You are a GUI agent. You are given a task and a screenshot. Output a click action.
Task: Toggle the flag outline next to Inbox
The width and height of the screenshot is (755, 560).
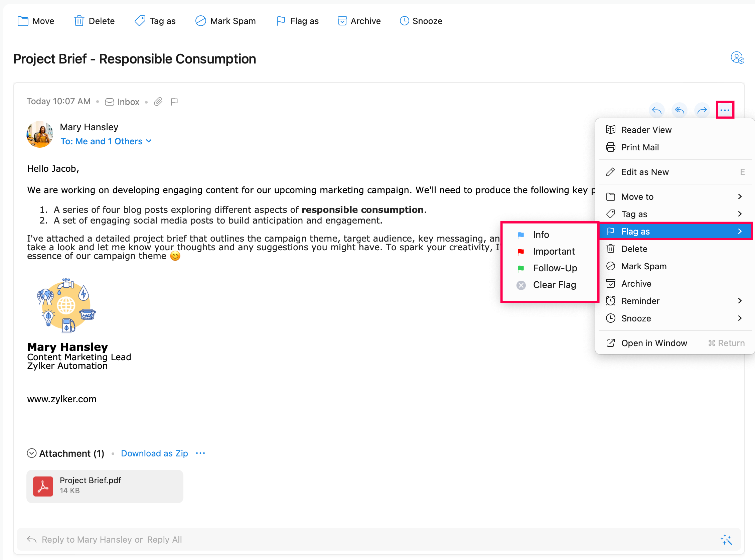(x=174, y=102)
